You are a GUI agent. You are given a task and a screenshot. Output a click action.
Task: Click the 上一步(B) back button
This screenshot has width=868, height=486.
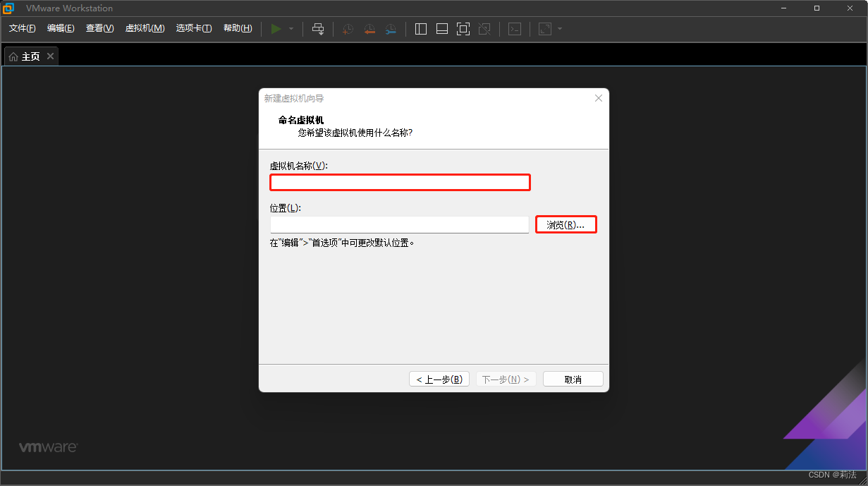point(439,379)
